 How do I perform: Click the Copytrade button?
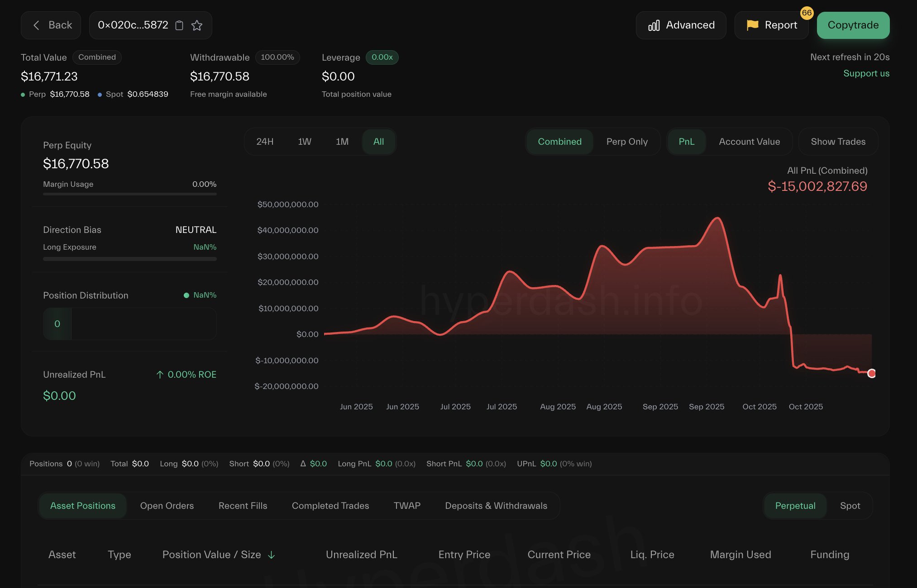[x=853, y=25]
